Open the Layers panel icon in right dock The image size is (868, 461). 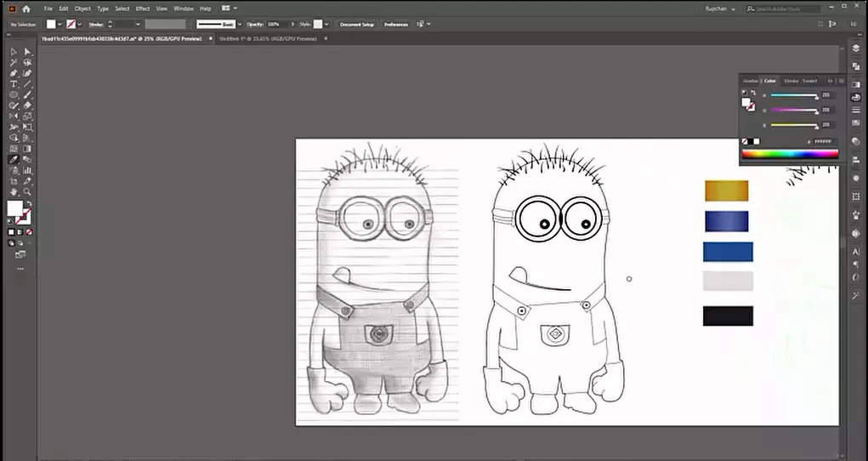856,48
